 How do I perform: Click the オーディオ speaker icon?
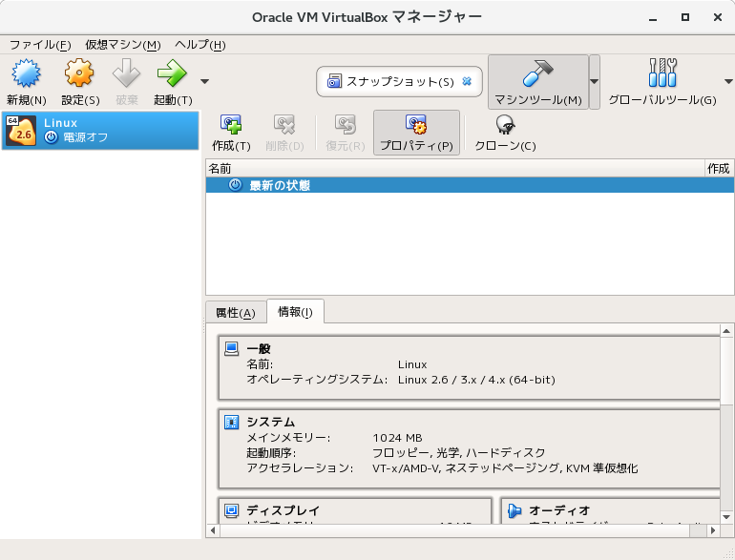[514, 510]
